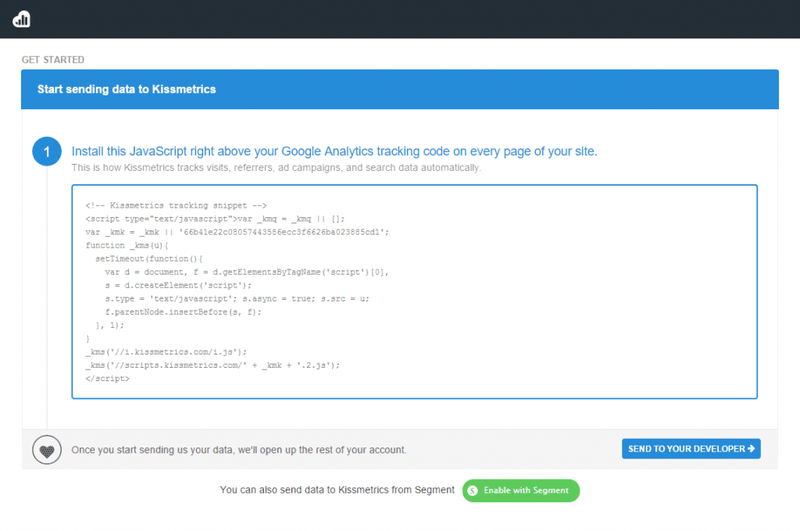This screenshot has width=800, height=531.
Task: Click the 'f.parentNode.insertBefore(s, f);' line
Action: (183, 312)
